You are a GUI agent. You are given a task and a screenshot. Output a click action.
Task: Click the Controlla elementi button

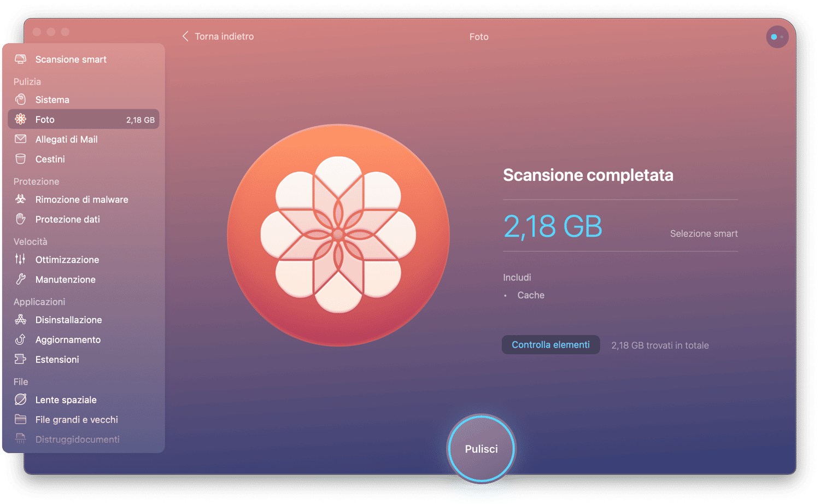[x=550, y=344]
